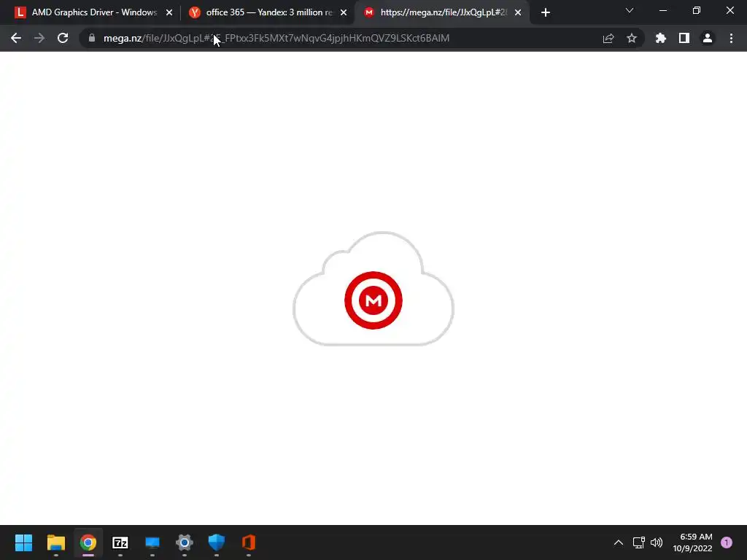Click the forward navigation arrow

(x=39, y=38)
